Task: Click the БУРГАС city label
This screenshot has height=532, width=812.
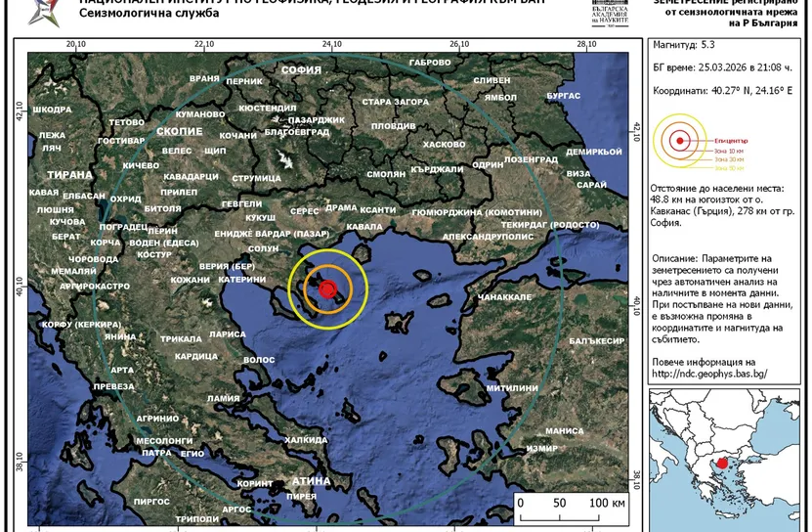Action: click(x=564, y=95)
